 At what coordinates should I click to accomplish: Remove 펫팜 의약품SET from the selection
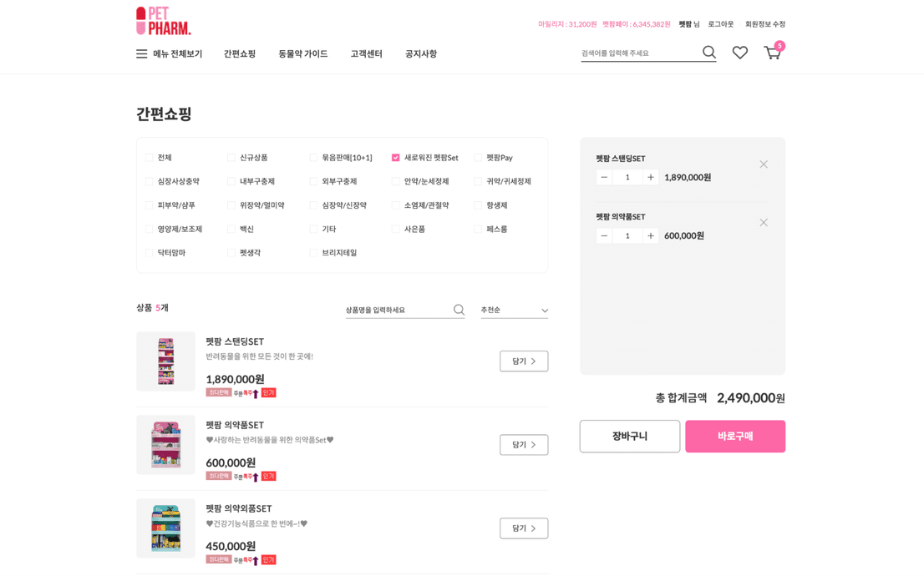point(763,223)
